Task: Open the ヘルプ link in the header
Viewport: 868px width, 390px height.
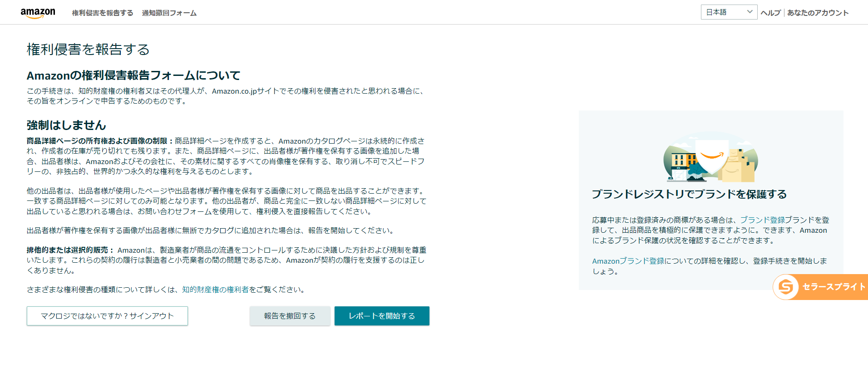Action: (x=770, y=13)
